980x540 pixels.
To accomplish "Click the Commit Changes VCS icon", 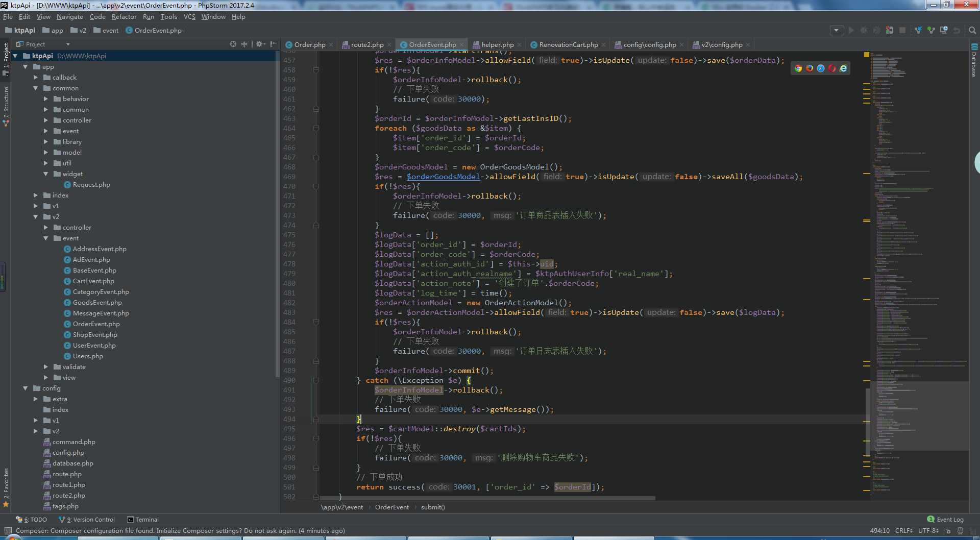I will (x=931, y=31).
